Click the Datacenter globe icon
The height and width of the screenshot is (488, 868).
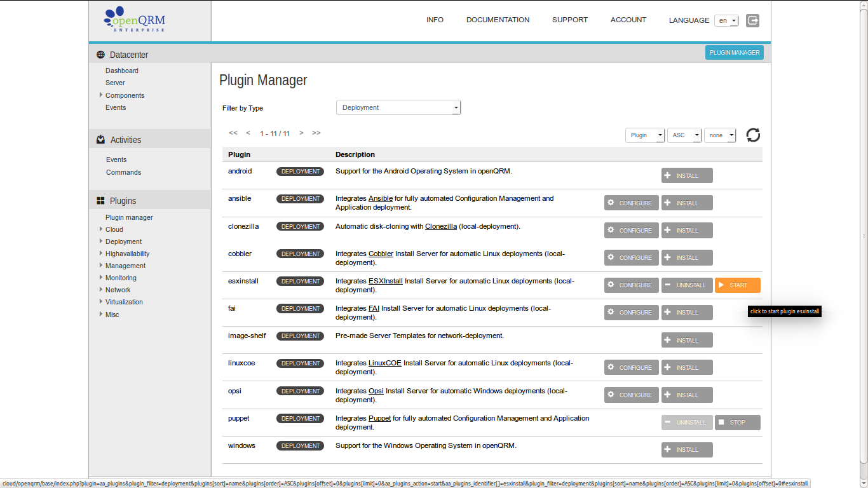pyautogui.click(x=100, y=55)
